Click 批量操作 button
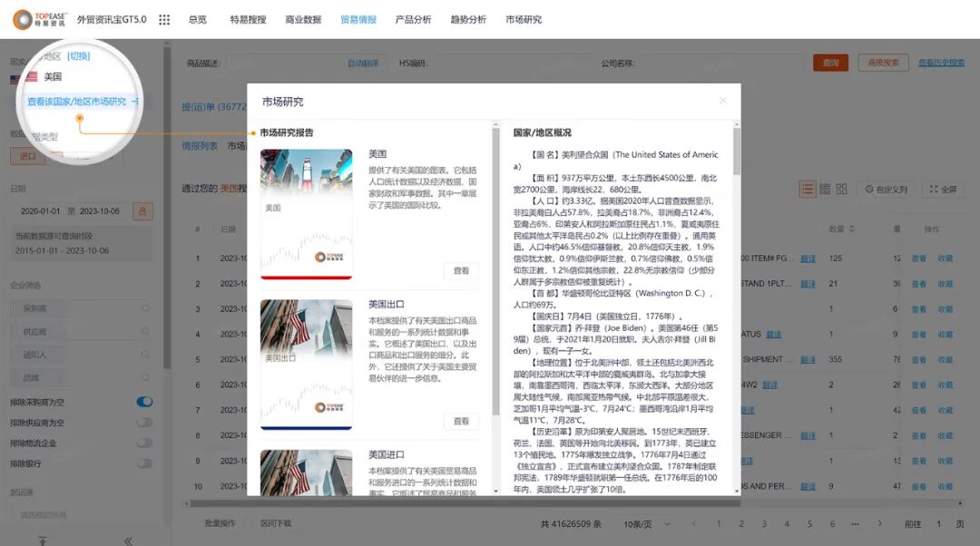This screenshot has width=980, height=546. (220, 523)
